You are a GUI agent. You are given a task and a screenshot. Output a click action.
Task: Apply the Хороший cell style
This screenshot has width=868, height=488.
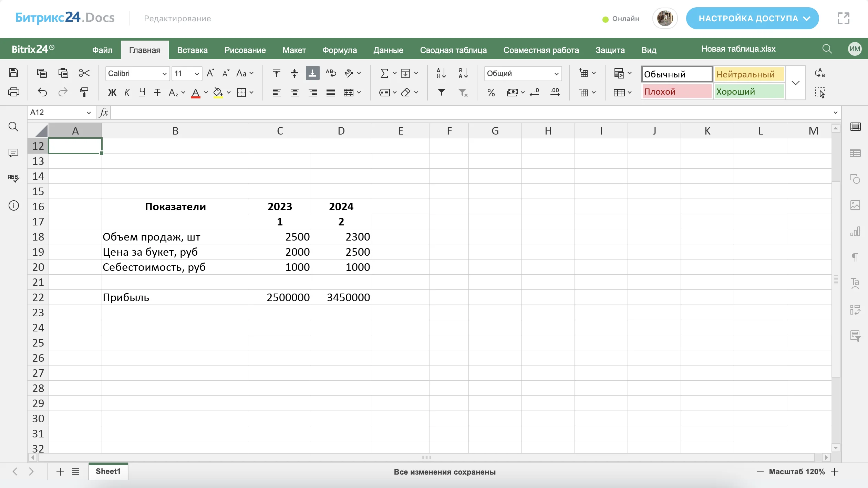click(749, 92)
